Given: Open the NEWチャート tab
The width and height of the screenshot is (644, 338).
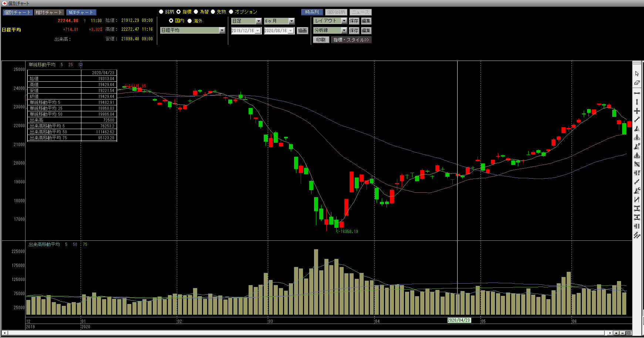Looking at the screenshot, I should click(x=81, y=12).
